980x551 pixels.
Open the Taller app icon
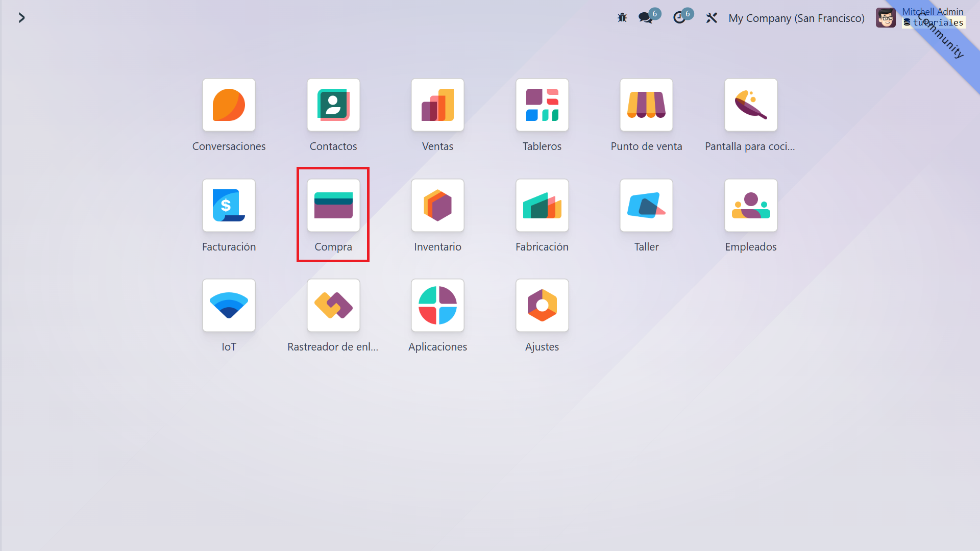coord(646,206)
